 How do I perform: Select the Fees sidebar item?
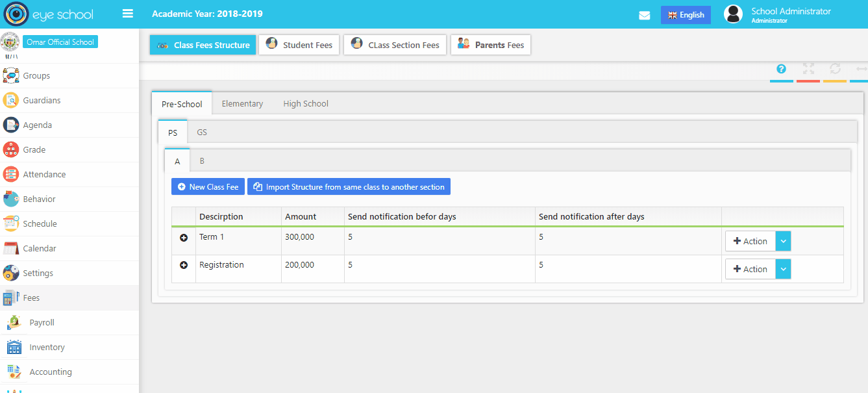[x=69, y=298]
